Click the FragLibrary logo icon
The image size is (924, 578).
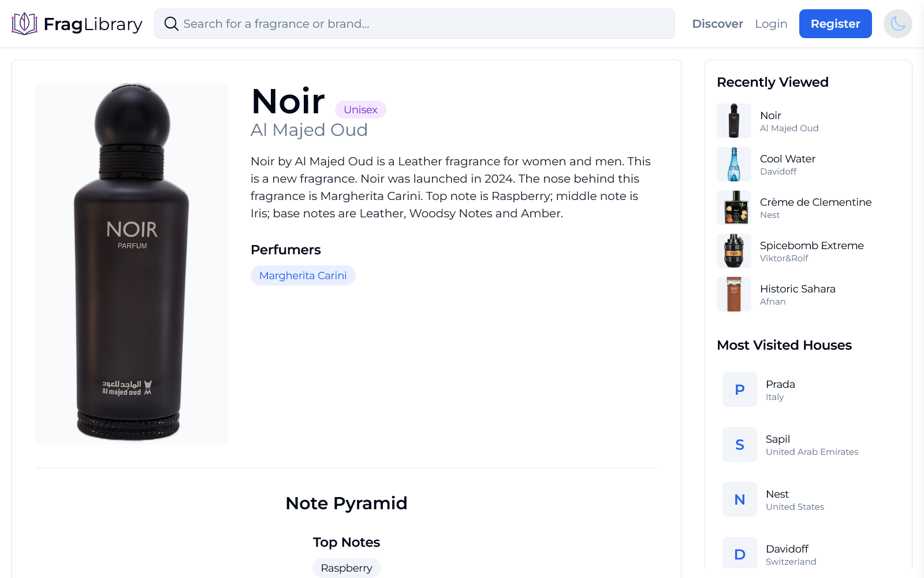pos(24,24)
